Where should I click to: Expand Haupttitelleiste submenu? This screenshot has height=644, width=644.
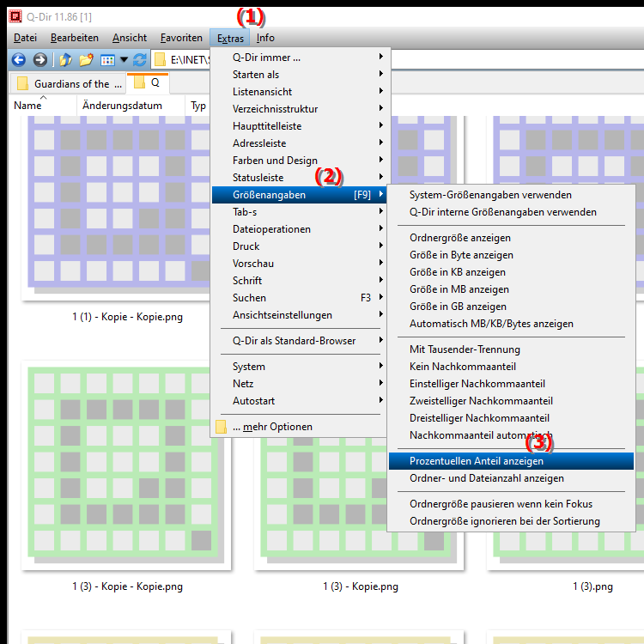click(299, 126)
